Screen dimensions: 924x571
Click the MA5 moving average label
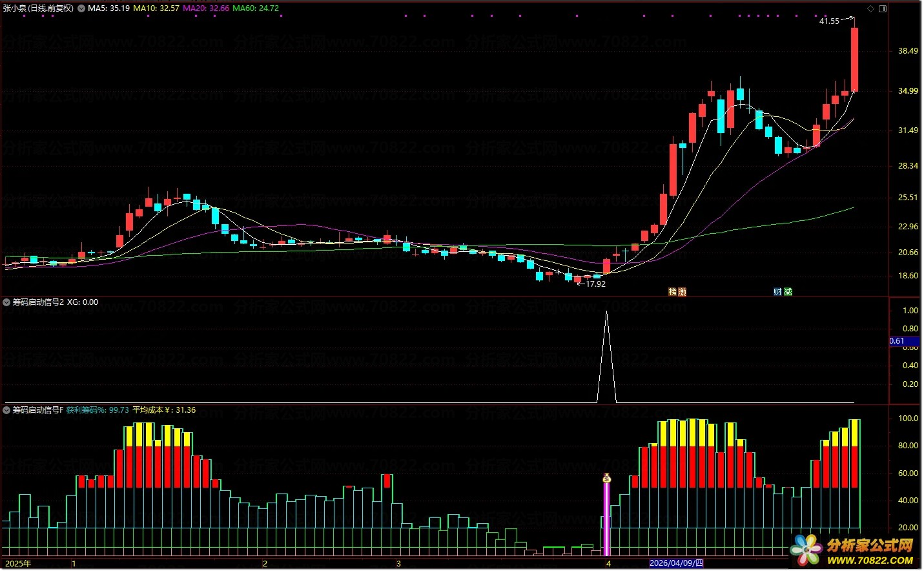coord(108,8)
